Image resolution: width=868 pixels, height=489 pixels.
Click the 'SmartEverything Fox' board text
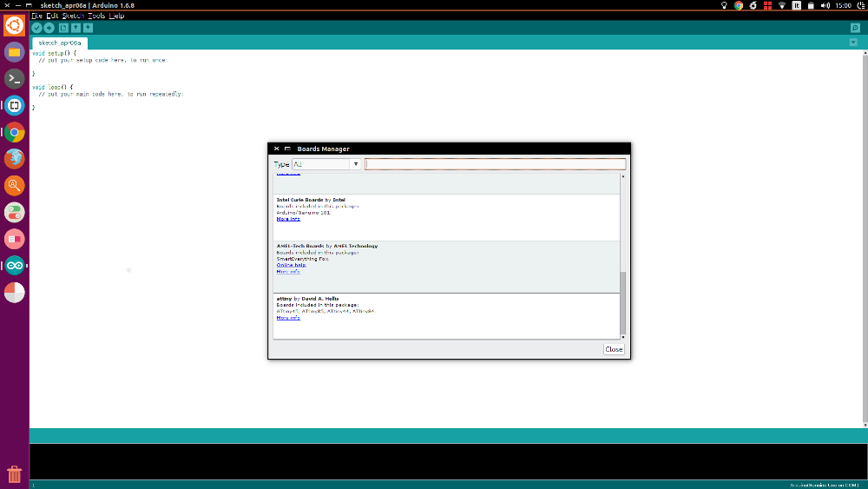pyautogui.click(x=302, y=259)
